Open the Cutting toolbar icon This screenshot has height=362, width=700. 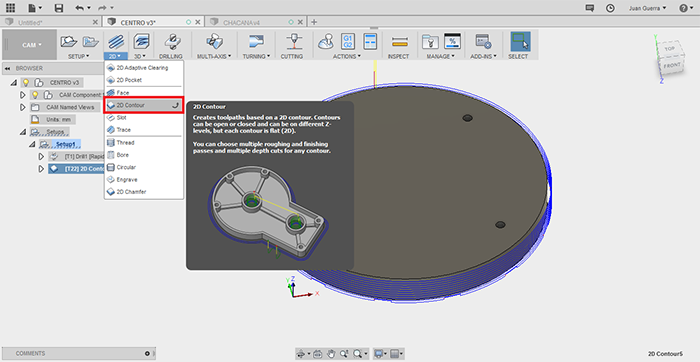292,42
